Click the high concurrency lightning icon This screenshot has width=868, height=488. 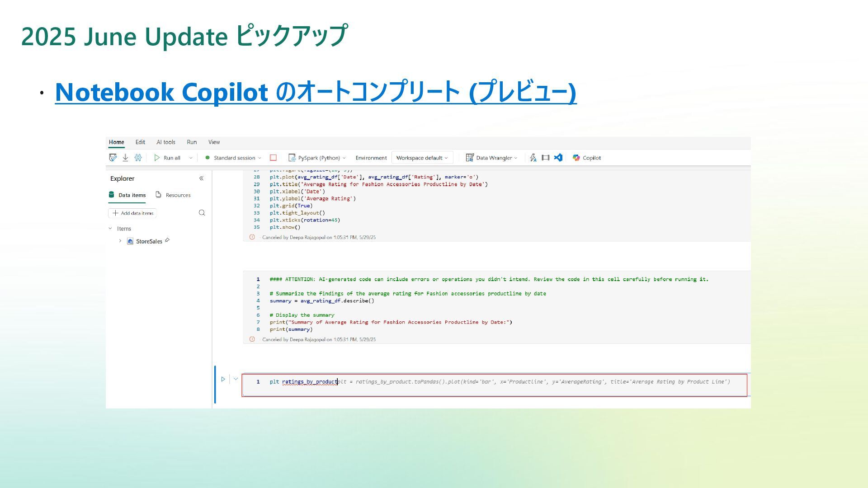pos(533,158)
